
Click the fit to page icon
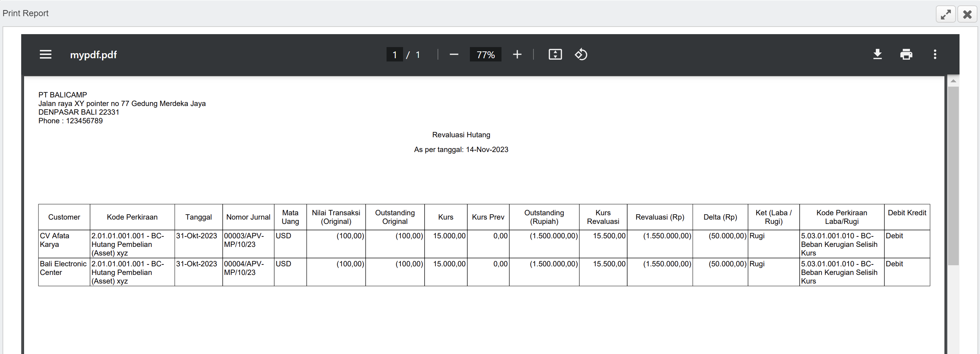tap(555, 54)
